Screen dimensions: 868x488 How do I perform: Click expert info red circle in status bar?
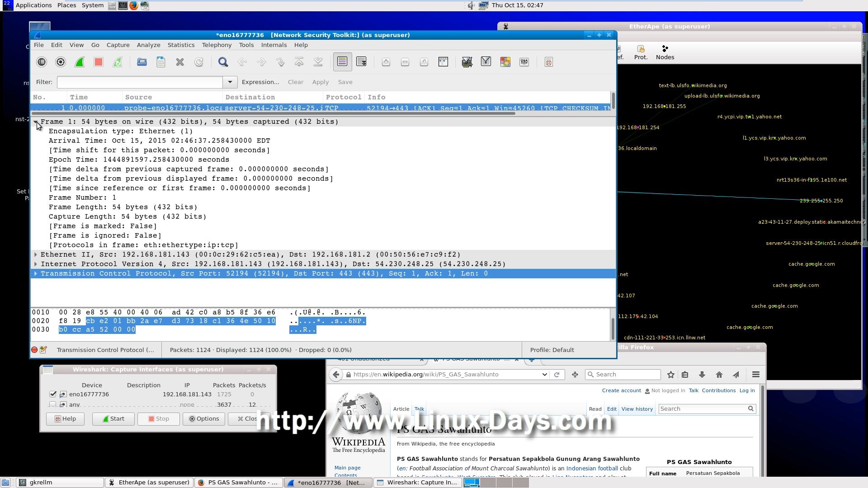pos(34,350)
